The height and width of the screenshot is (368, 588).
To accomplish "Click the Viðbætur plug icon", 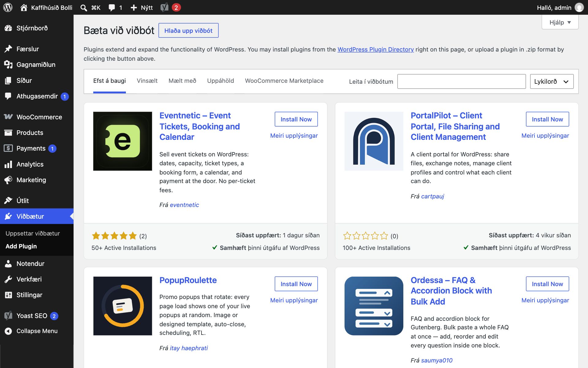I will click(8, 216).
